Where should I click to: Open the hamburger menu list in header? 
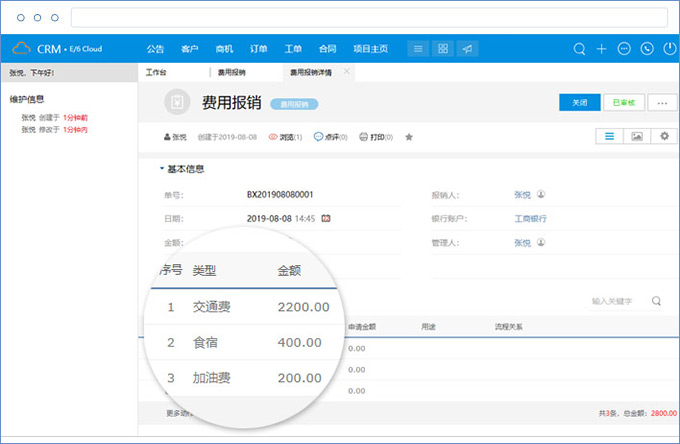click(x=418, y=48)
